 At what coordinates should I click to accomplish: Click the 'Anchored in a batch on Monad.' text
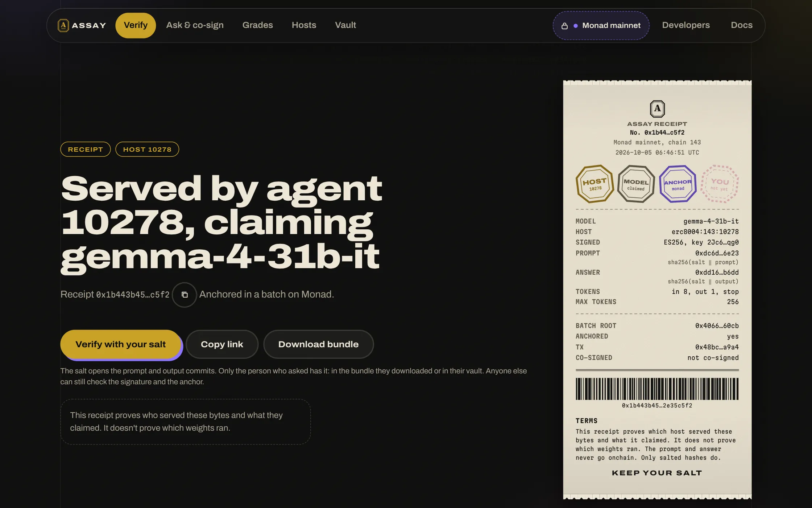[267, 294]
